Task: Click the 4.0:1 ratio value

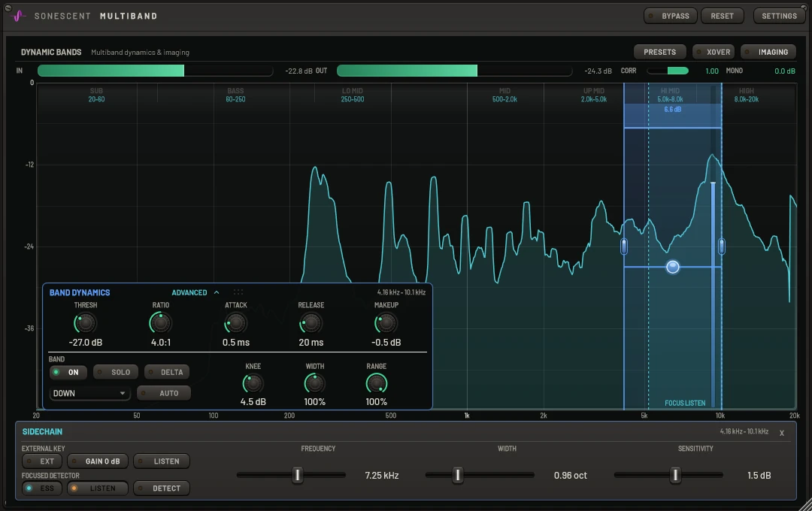Action: pyautogui.click(x=161, y=343)
